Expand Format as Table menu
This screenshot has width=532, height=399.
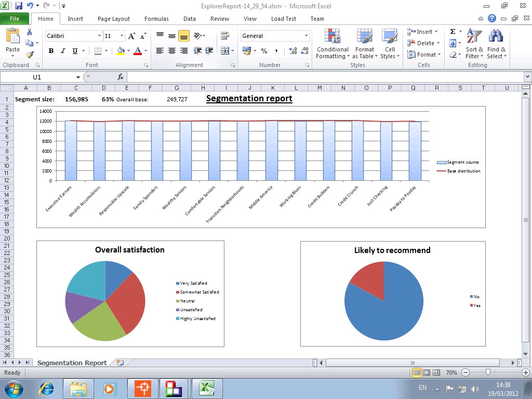(x=365, y=44)
